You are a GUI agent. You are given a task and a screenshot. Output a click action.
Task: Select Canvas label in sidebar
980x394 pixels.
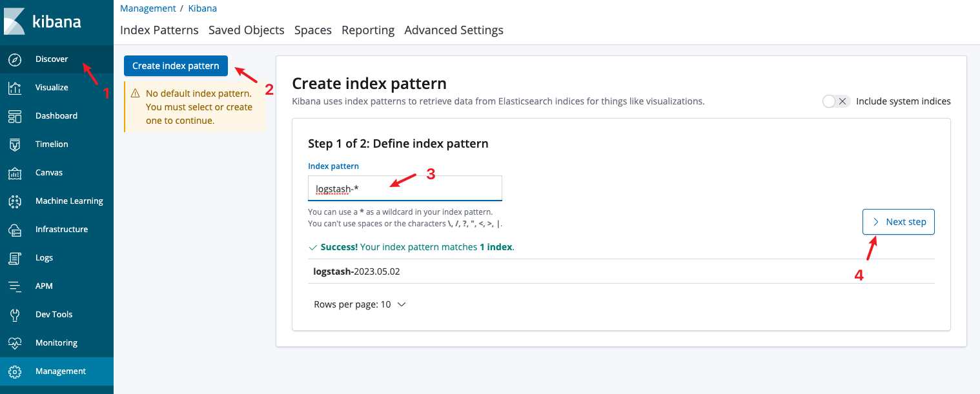[x=49, y=173]
